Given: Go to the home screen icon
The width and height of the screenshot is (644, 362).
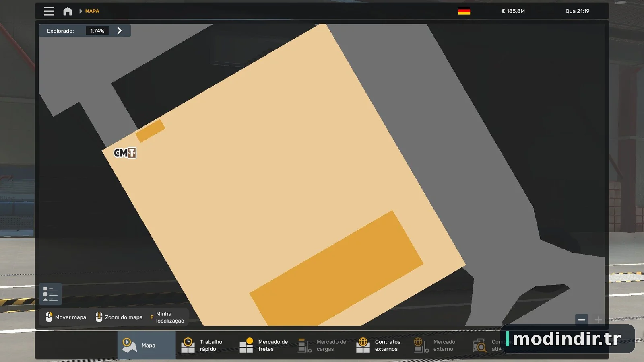Looking at the screenshot, I should (68, 11).
